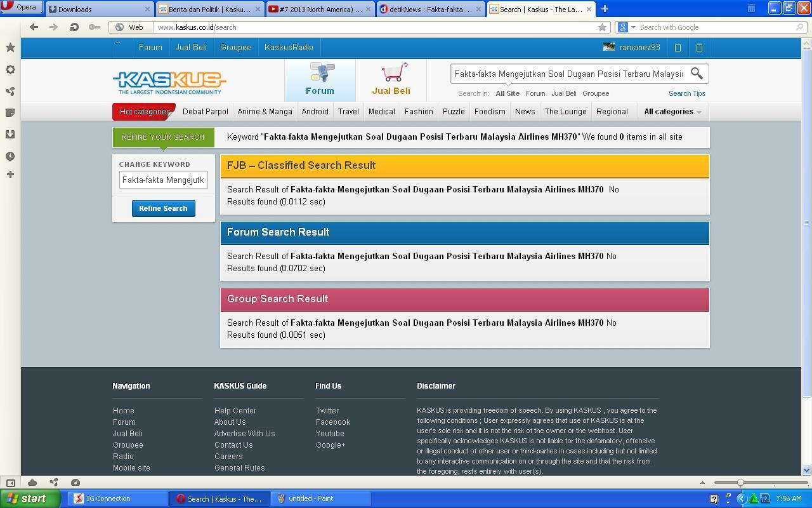This screenshot has height=508, width=812.
Task: Bookmark this page with the star icon
Action: 602,27
